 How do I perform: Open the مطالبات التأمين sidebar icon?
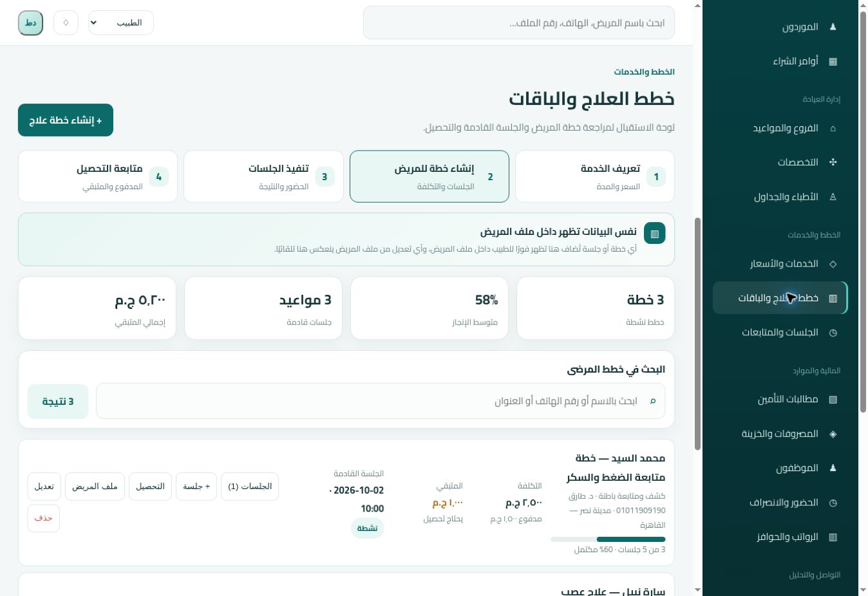click(x=833, y=400)
